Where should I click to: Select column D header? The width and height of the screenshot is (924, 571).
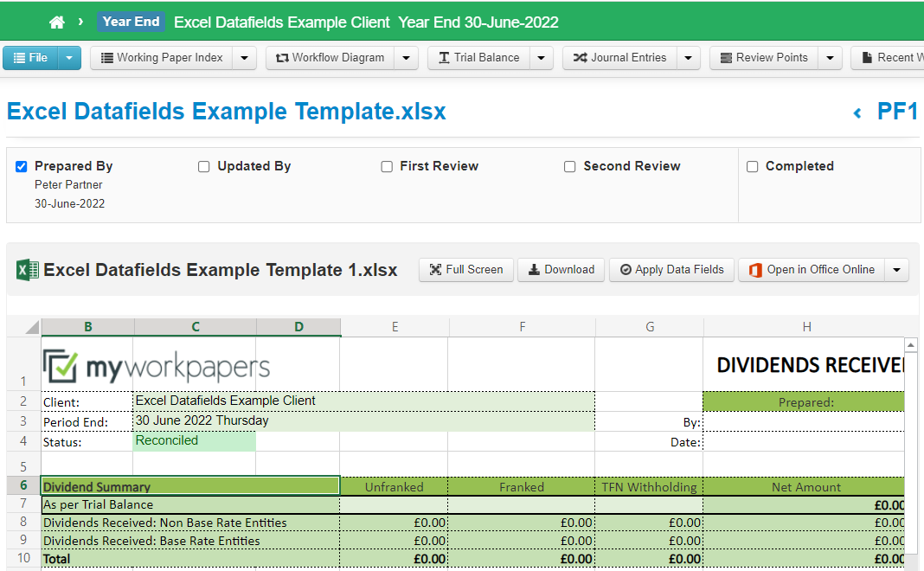coord(298,327)
